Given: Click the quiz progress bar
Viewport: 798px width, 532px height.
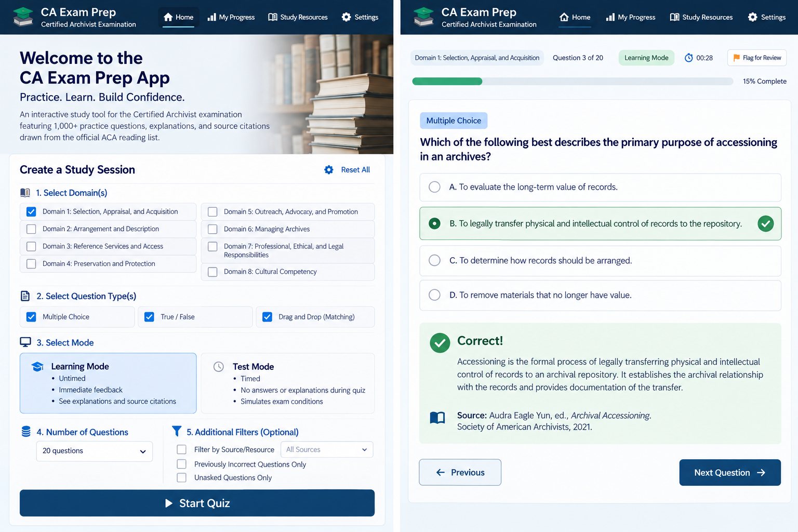Looking at the screenshot, I should (573, 82).
